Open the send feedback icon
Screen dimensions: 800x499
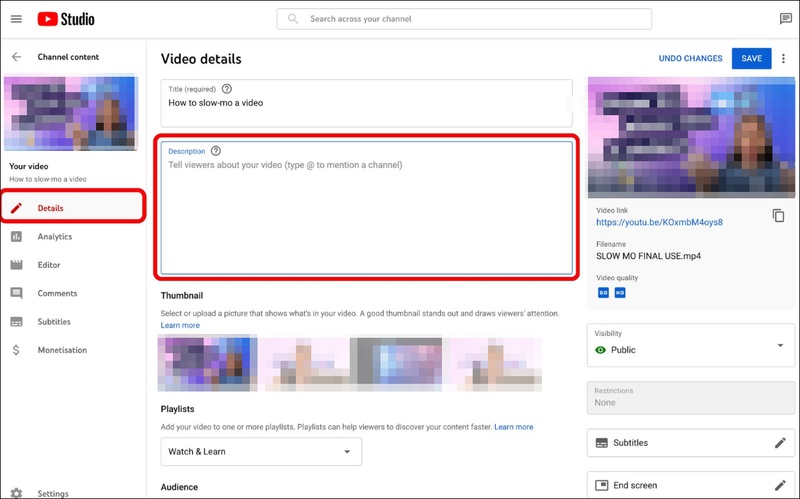pos(785,19)
